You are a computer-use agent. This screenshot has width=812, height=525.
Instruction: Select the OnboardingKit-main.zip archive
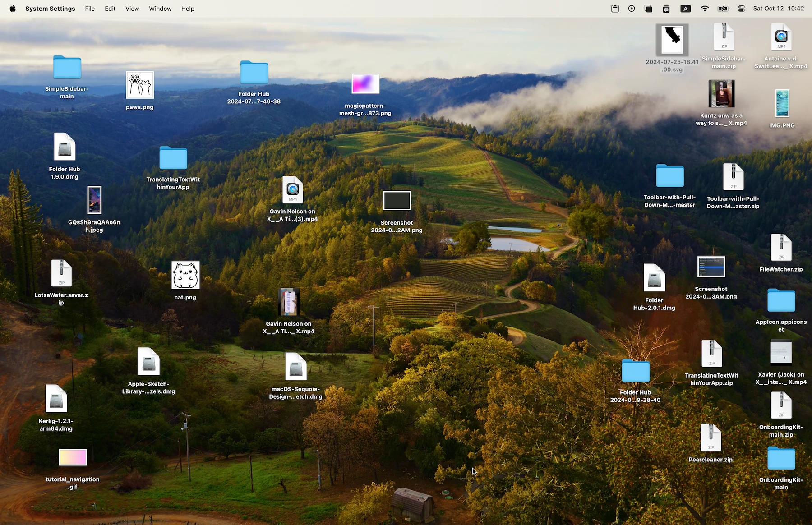coord(781,405)
